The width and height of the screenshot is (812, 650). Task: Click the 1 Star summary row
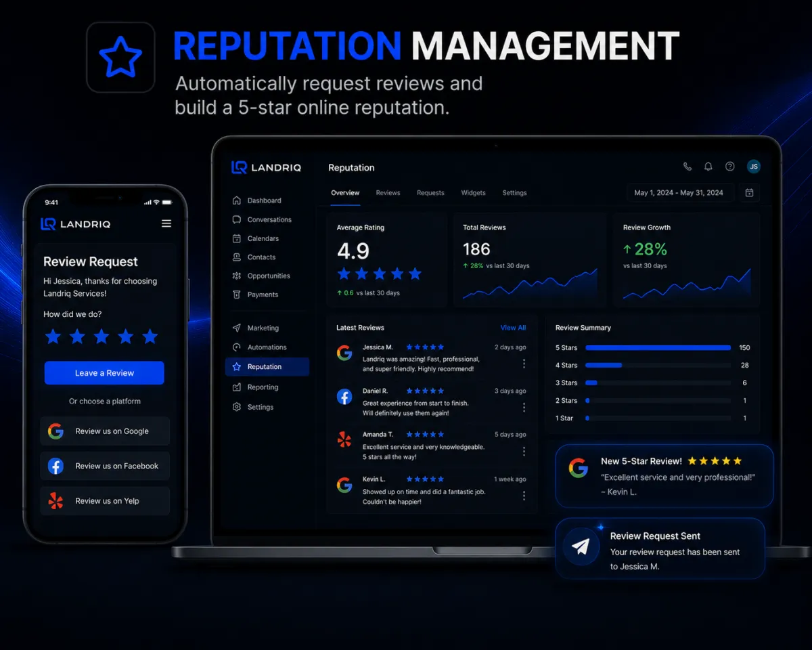[x=652, y=418]
